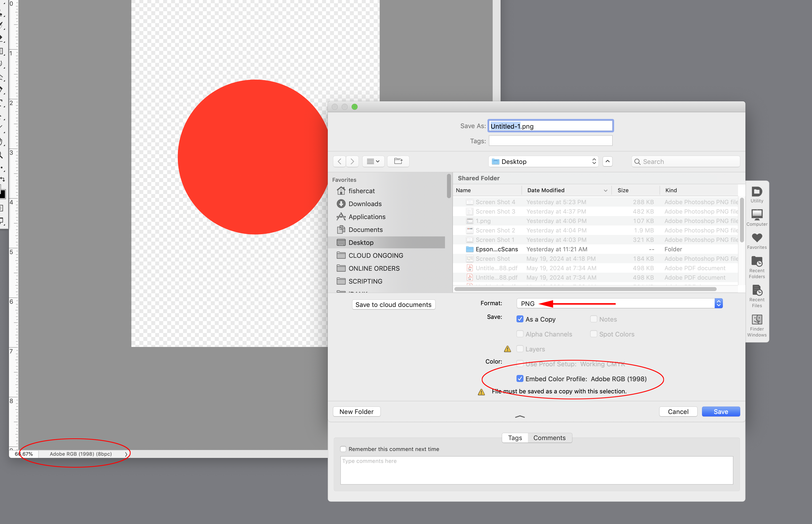Uncheck Embed Color Profile Adobe RGB
Screen dimensions: 812x524
(x=520, y=378)
